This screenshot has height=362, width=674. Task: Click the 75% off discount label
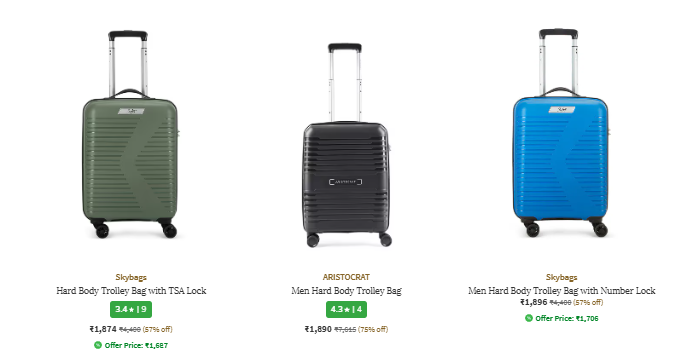pos(373,329)
